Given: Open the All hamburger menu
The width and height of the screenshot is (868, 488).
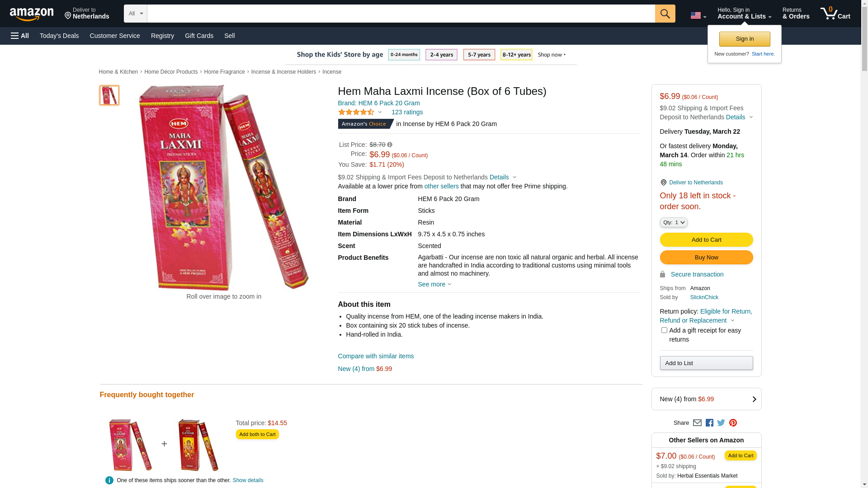Looking at the screenshot, I should tap(20, 36).
